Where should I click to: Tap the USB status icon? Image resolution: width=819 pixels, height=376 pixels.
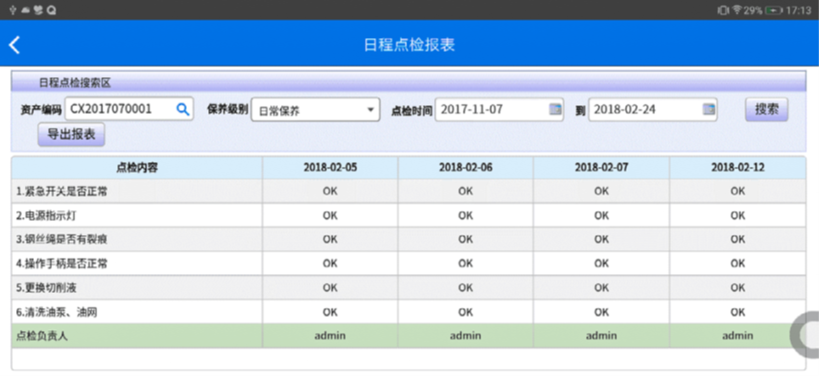(13, 10)
